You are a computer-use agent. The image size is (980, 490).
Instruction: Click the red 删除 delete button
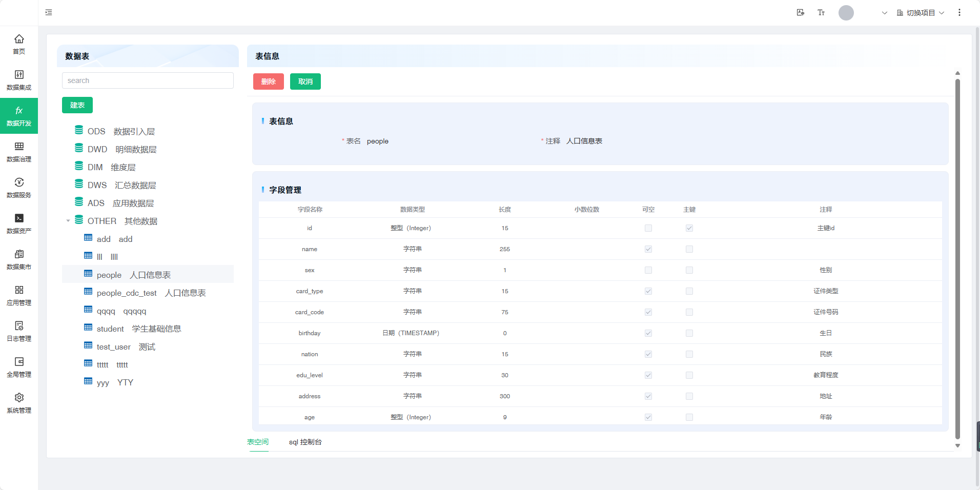point(269,81)
